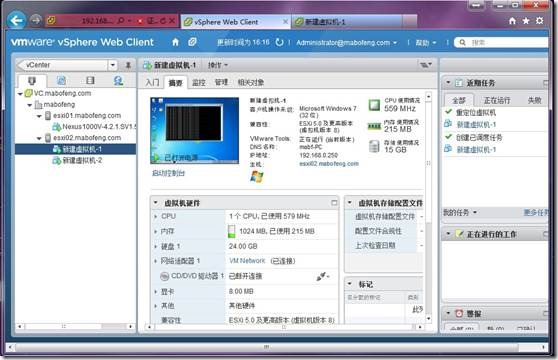This screenshot has width=558, height=360.
Task: Click the Windows logo icon under VM details
Action: coord(257,176)
